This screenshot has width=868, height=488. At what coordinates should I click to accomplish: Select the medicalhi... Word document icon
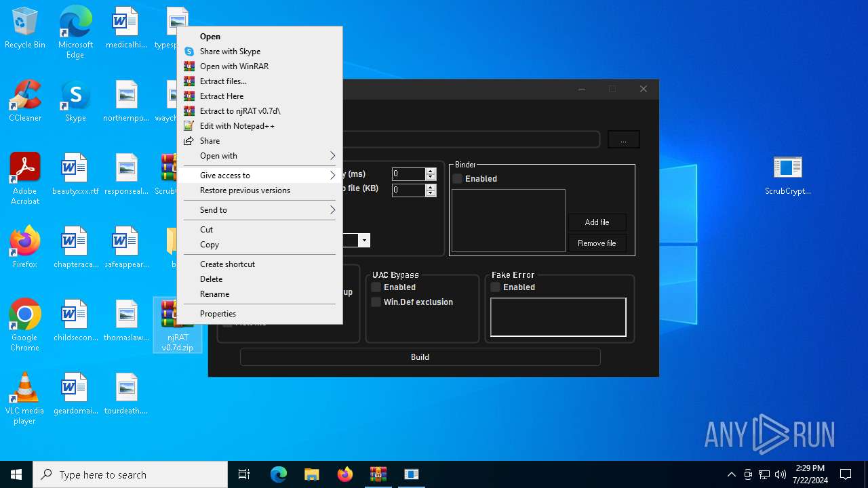126,28
